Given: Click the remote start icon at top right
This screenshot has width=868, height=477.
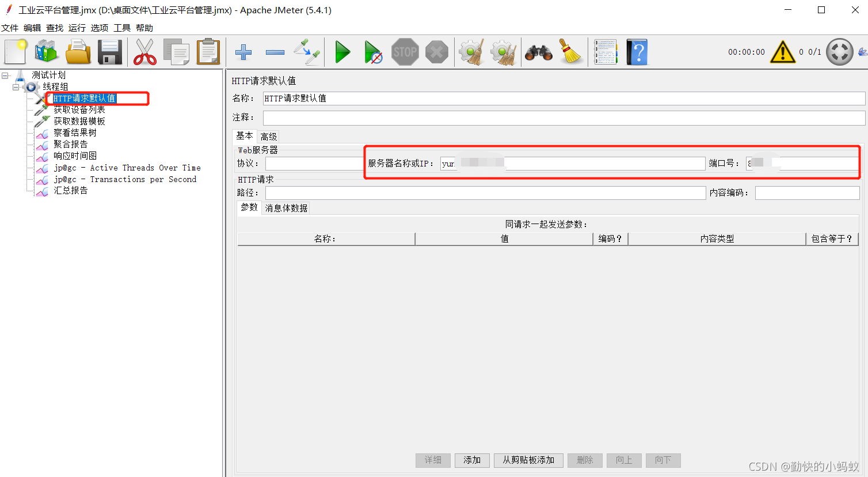Looking at the screenshot, I should tap(840, 52).
